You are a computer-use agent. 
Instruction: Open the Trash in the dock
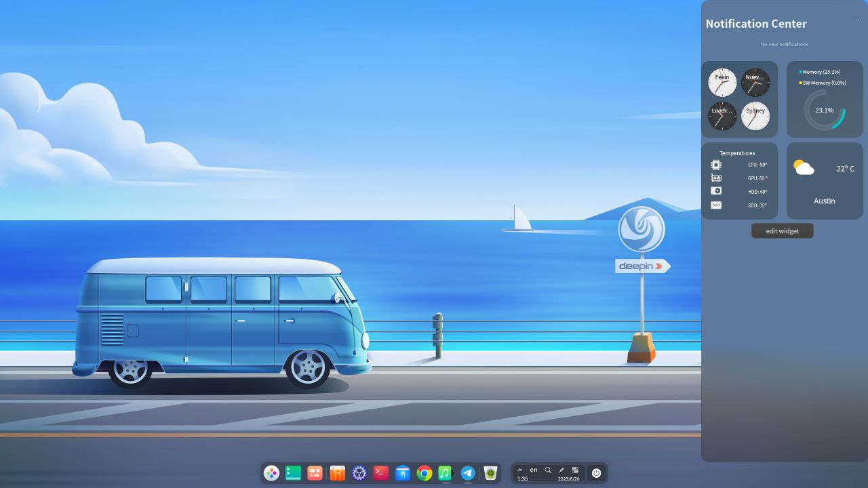coord(490,473)
